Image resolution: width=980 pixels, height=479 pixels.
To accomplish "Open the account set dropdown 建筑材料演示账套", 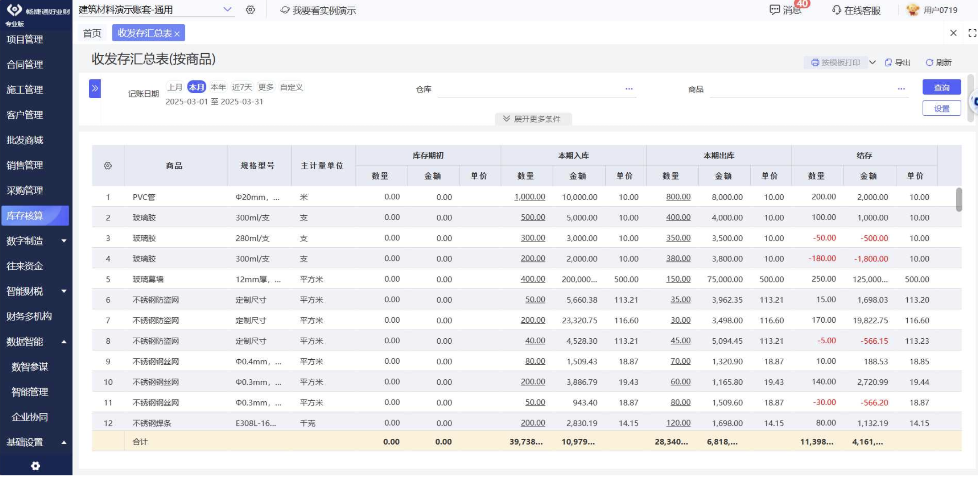I will point(156,10).
